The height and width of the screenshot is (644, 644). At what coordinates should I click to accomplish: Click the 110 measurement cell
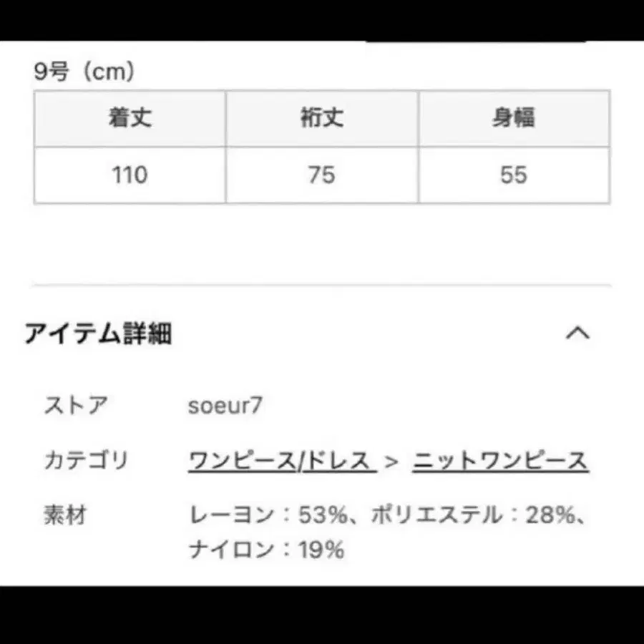(x=129, y=175)
